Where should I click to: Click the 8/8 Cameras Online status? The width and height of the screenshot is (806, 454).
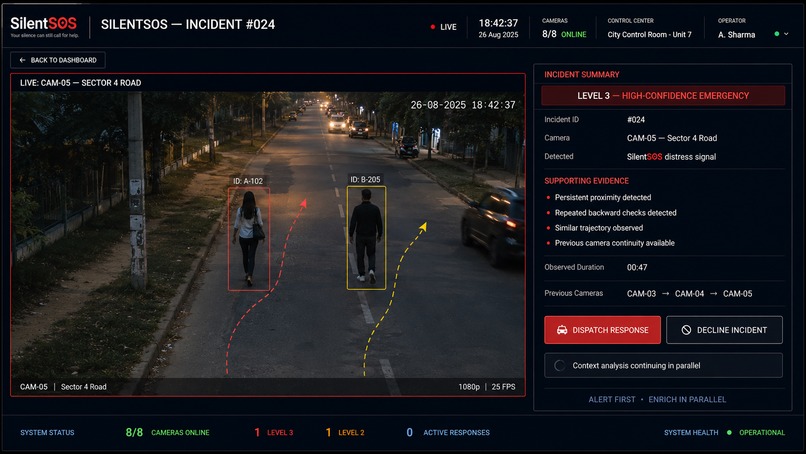(168, 432)
